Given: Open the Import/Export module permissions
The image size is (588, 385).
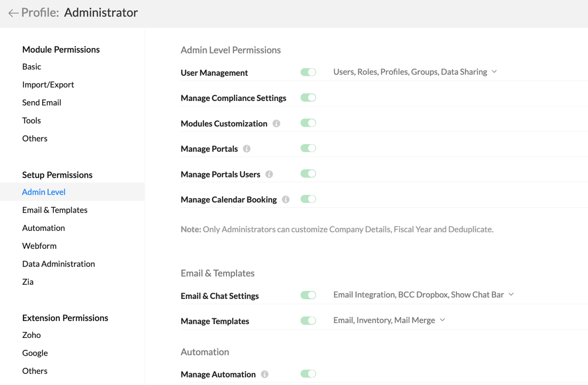Looking at the screenshot, I should pos(48,84).
